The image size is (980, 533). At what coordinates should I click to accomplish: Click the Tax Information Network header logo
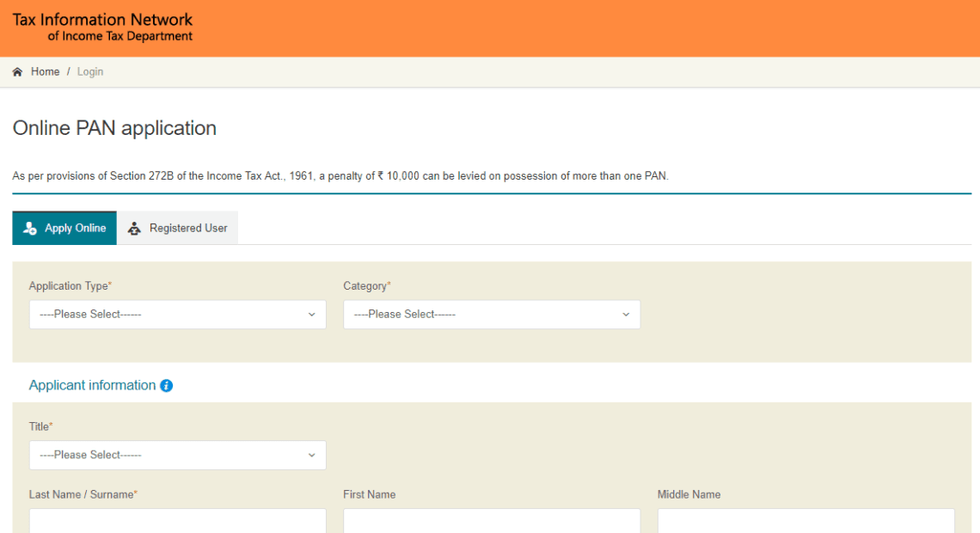[101, 26]
